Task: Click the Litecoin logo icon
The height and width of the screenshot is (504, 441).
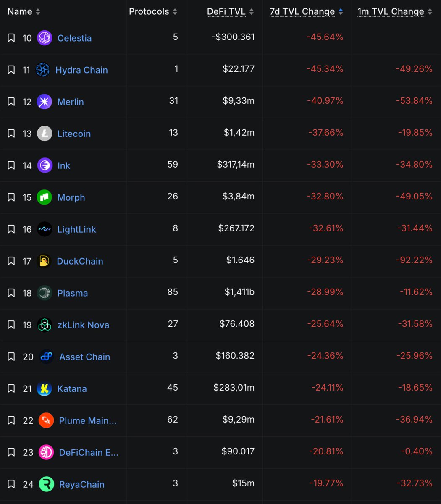Action: pyautogui.click(x=45, y=134)
